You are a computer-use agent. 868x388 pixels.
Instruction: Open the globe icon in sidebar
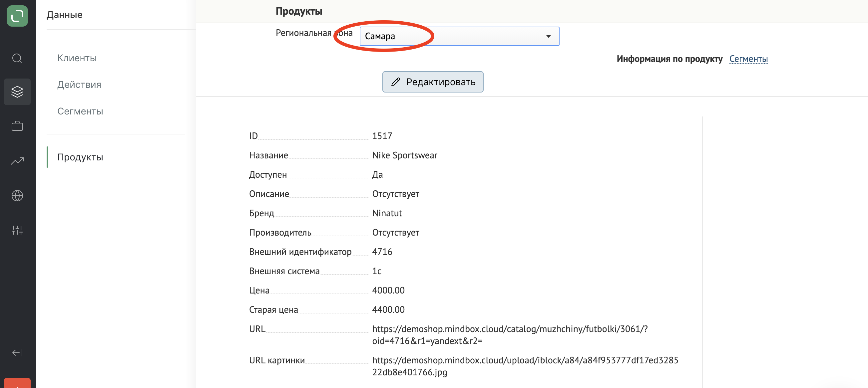click(17, 196)
